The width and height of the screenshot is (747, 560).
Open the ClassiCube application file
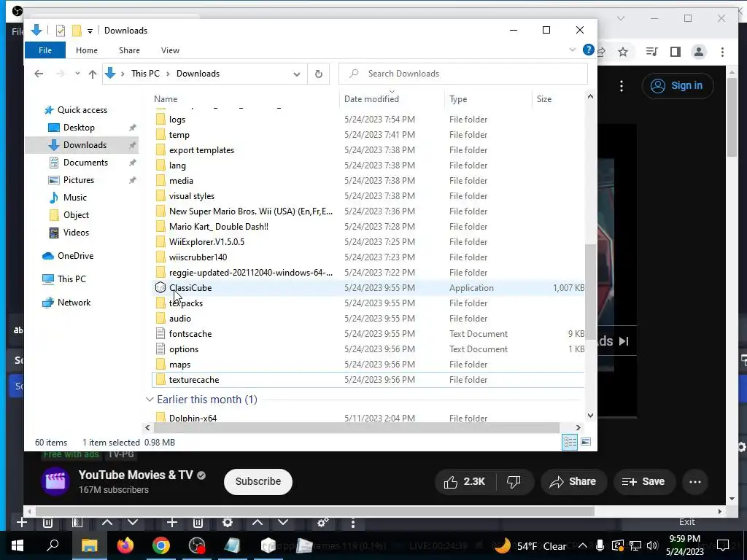(x=190, y=287)
